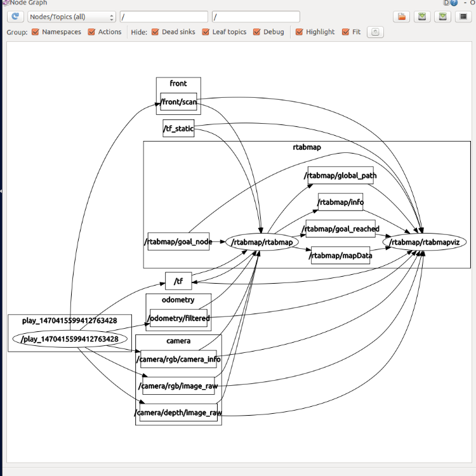Toggle the Namespaces grouping checkbox

click(x=36, y=32)
